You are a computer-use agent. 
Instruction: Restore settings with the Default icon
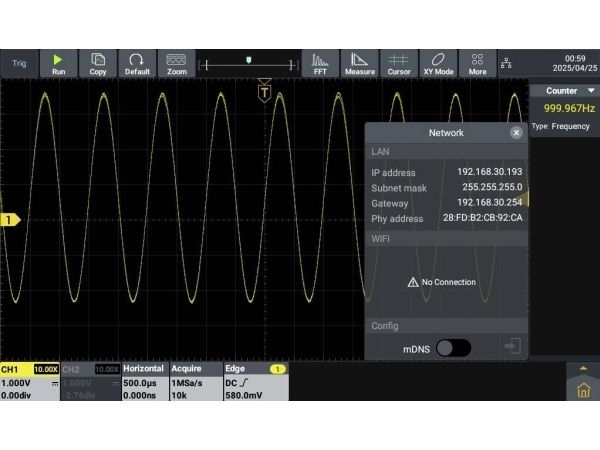coord(137,64)
